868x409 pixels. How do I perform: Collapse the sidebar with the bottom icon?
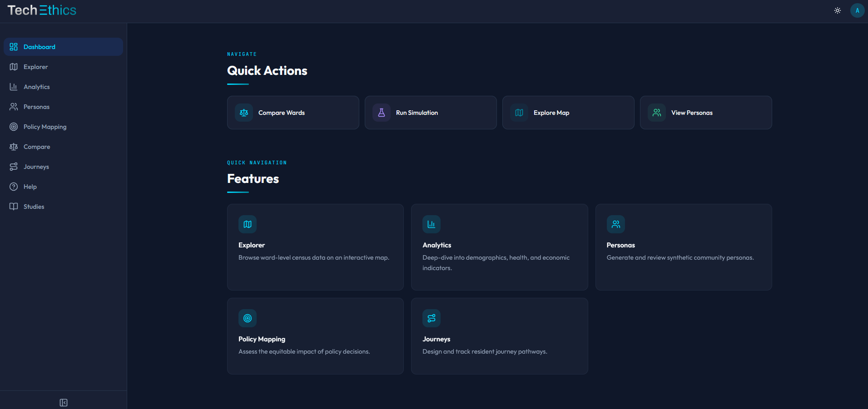pos(63,402)
